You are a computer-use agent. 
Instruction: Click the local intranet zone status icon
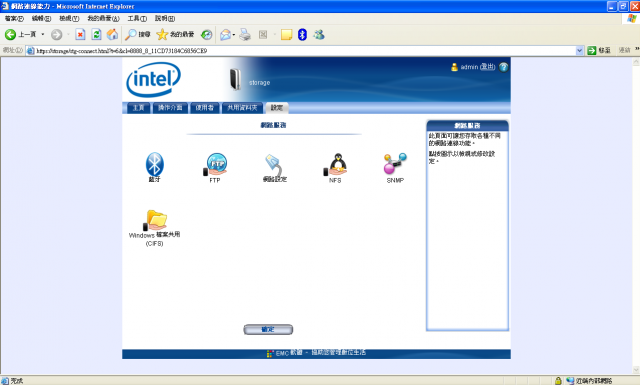[570, 381]
